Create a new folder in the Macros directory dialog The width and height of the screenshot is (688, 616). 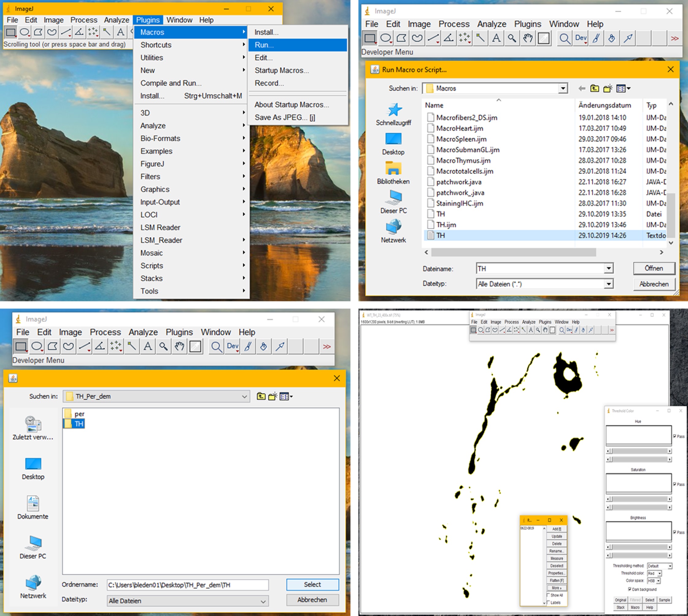pyautogui.click(x=608, y=89)
